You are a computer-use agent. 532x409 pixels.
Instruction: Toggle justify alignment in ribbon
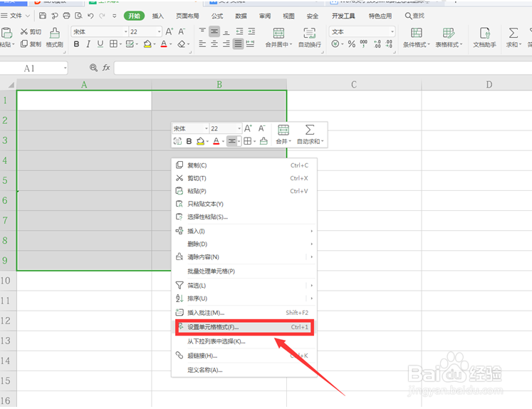click(x=238, y=43)
